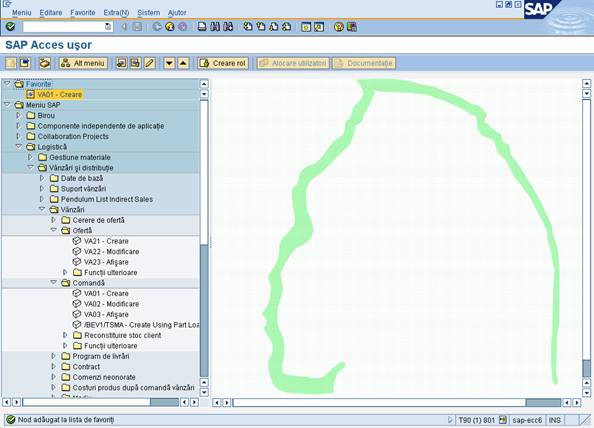Image resolution: width=594 pixels, height=428 pixels.
Task: Open the Meniu menu
Action: (x=22, y=12)
